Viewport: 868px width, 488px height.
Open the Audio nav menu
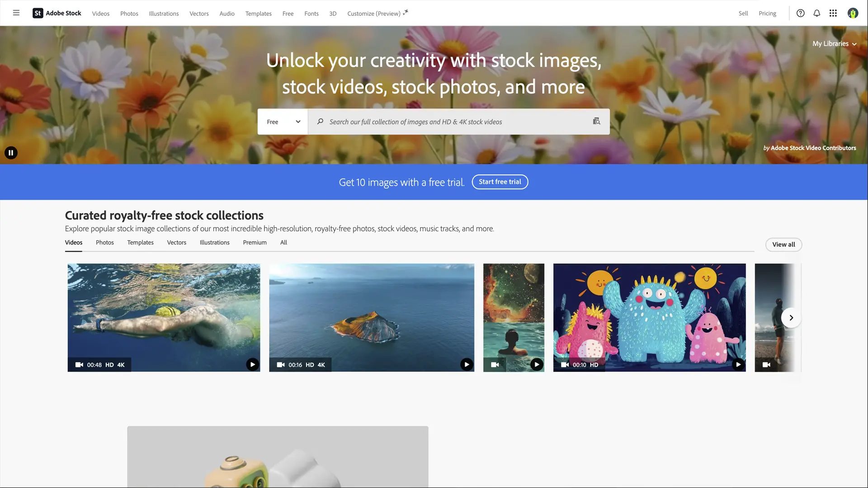point(227,14)
